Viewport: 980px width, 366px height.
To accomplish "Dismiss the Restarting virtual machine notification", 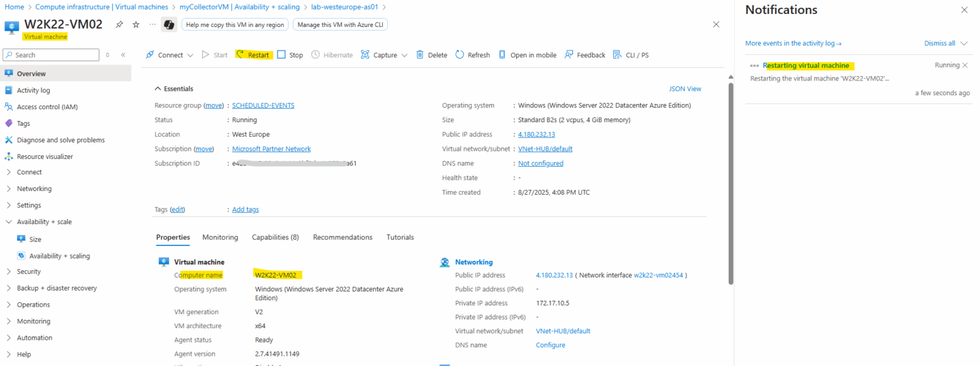I will [x=965, y=65].
